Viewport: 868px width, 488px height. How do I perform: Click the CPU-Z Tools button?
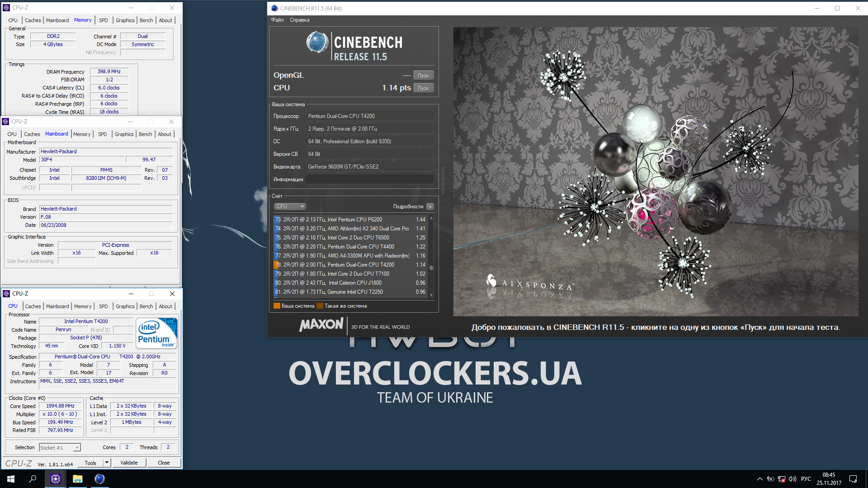[90, 463]
